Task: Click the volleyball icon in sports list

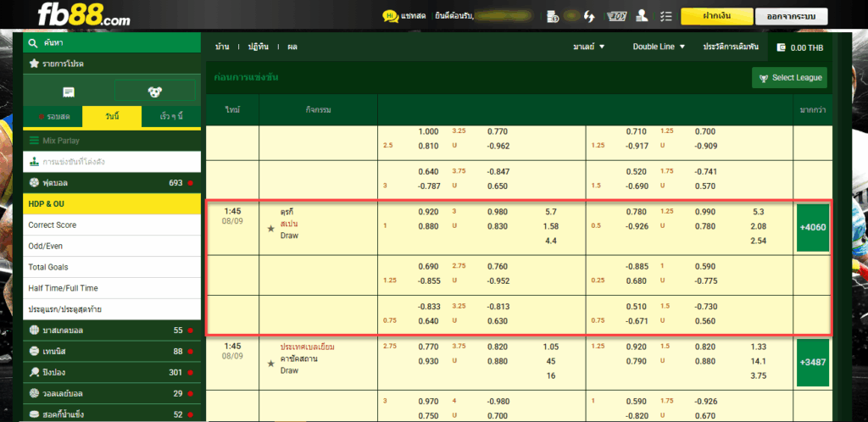Action: pyautogui.click(x=34, y=393)
